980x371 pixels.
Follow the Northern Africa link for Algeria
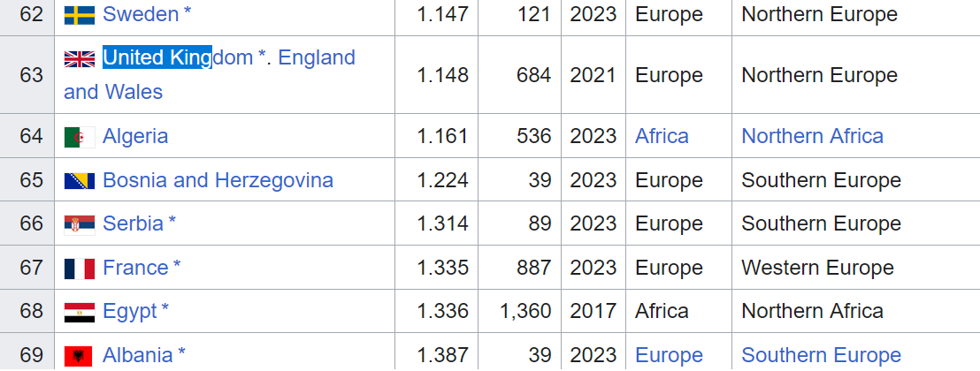tap(813, 136)
